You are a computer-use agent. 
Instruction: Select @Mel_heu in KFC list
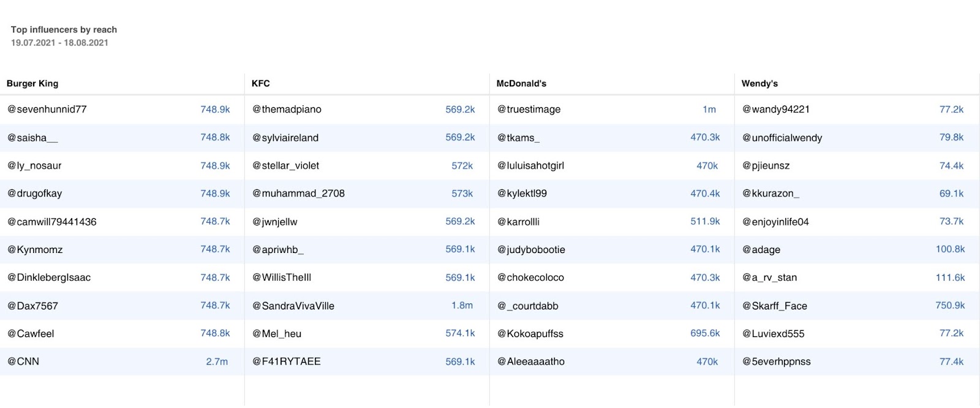tap(277, 334)
